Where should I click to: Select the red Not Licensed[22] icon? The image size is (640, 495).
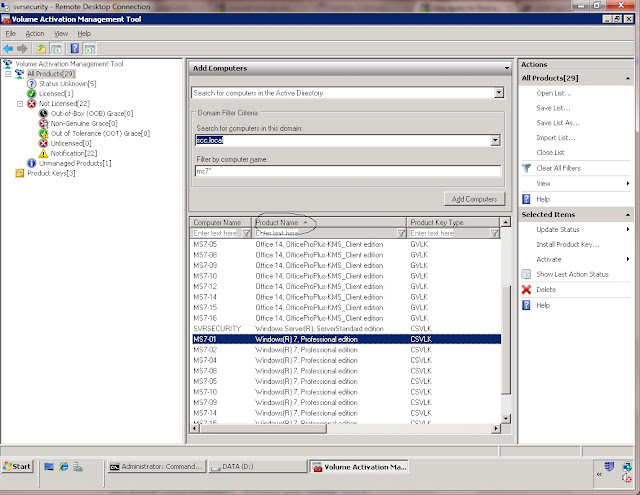(32, 104)
